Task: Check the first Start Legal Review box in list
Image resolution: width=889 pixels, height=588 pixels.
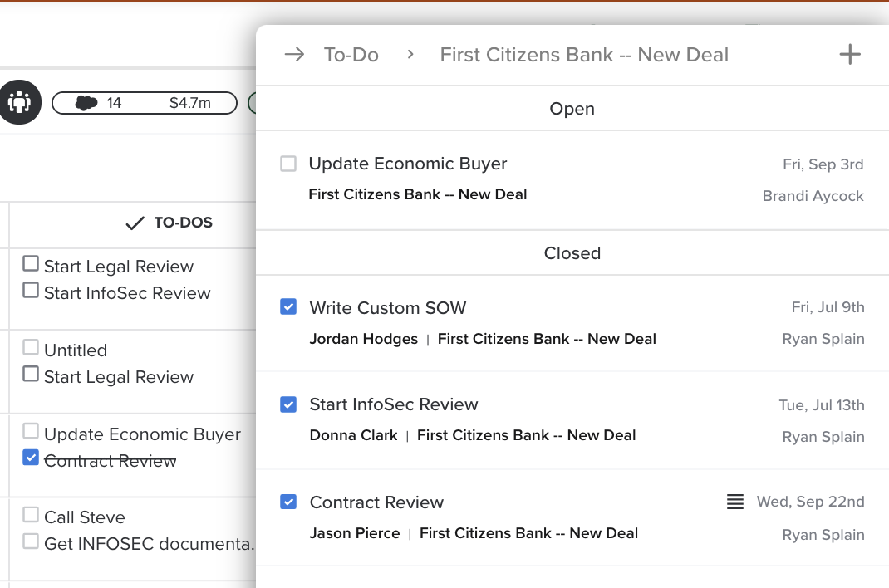Action: coord(31,263)
